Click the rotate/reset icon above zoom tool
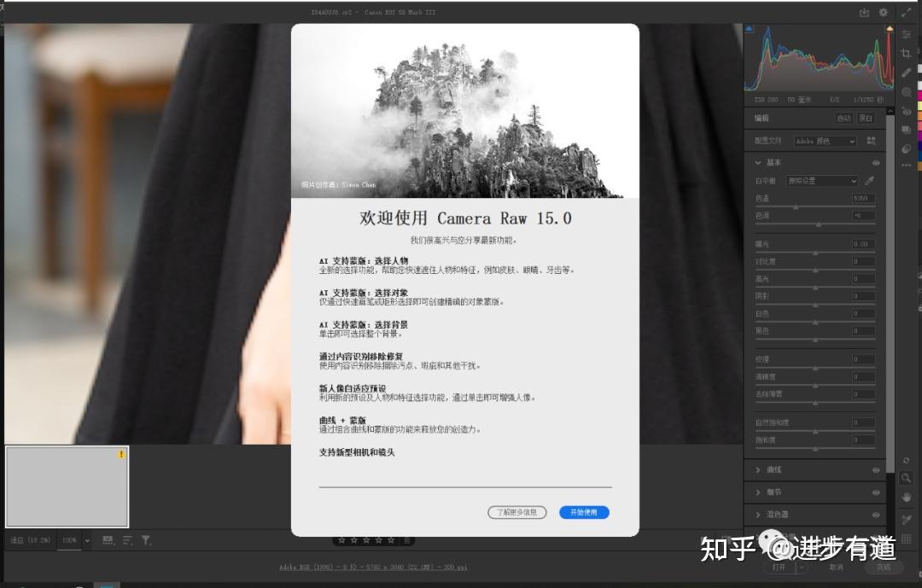 click(906, 461)
